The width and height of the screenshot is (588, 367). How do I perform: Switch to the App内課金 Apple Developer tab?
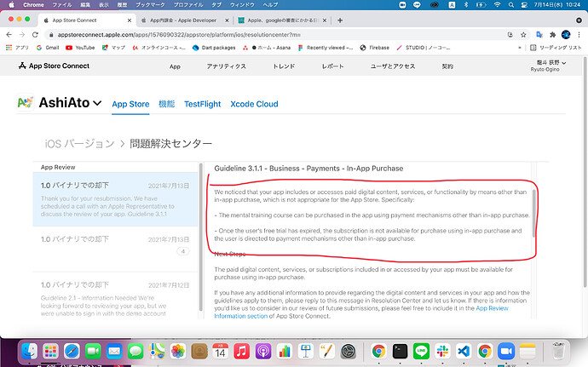coord(183,20)
